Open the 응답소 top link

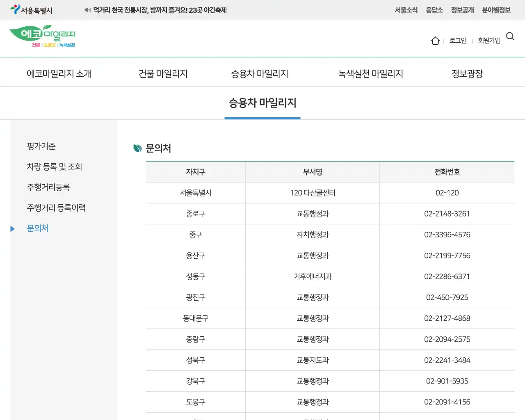click(434, 10)
